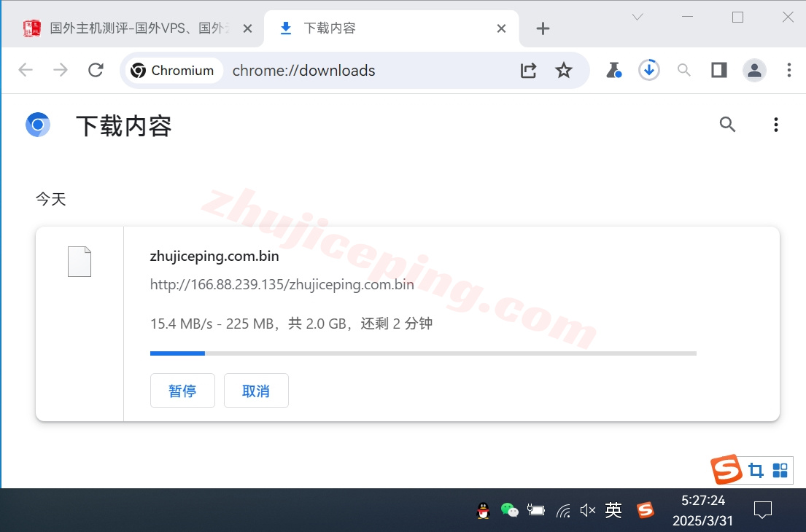The width and height of the screenshot is (806, 532).
Task: Open the Chromium three-dot main menu
Action: (x=789, y=70)
